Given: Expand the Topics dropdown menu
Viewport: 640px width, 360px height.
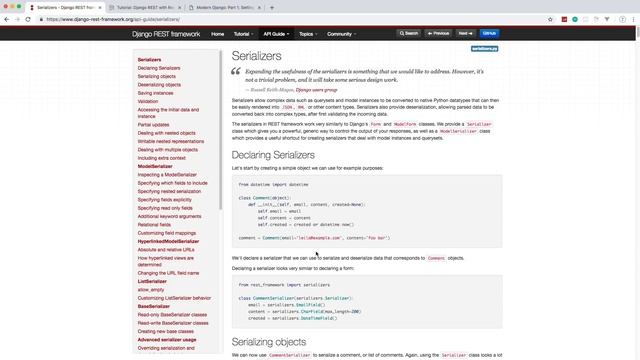Looking at the screenshot, I should coord(308,34).
